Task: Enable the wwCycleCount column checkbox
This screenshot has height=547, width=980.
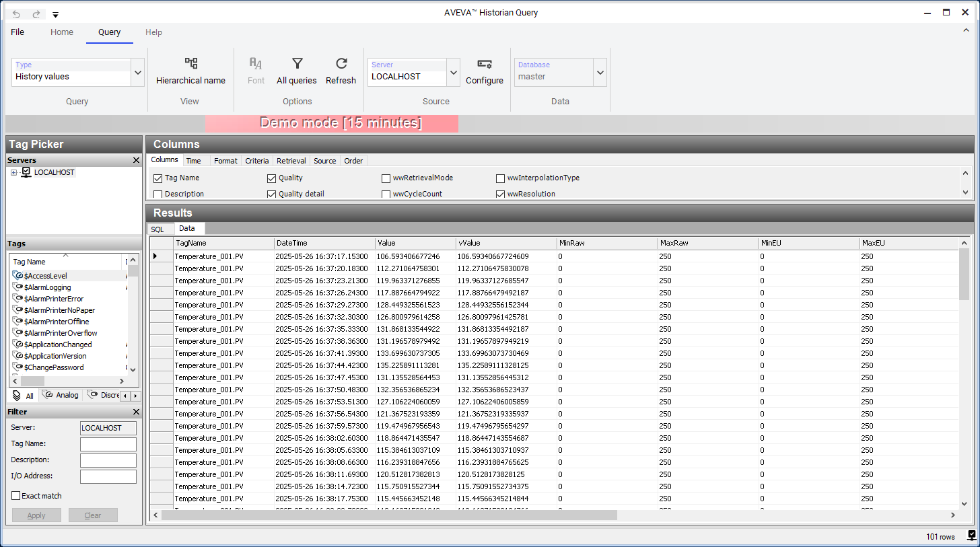Action: pyautogui.click(x=386, y=194)
